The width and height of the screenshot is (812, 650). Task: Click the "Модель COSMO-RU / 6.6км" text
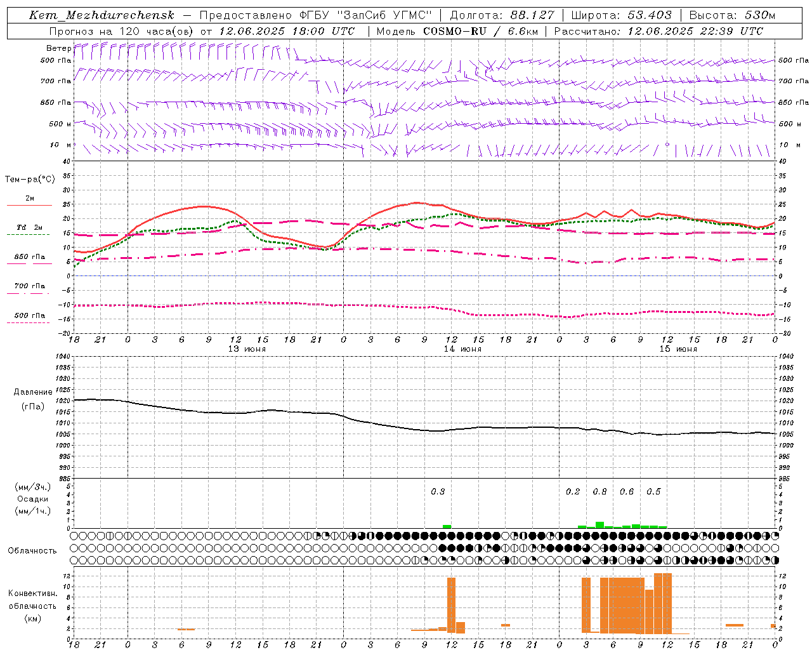[x=457, y=31]
